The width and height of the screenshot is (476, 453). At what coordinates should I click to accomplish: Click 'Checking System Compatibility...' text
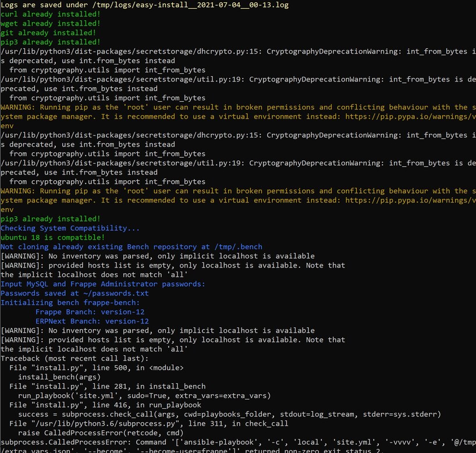tap(70, 228)
